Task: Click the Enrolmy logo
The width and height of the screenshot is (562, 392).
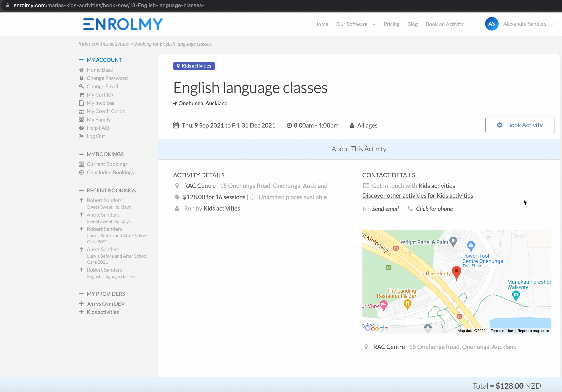Action: pos(123,24)
